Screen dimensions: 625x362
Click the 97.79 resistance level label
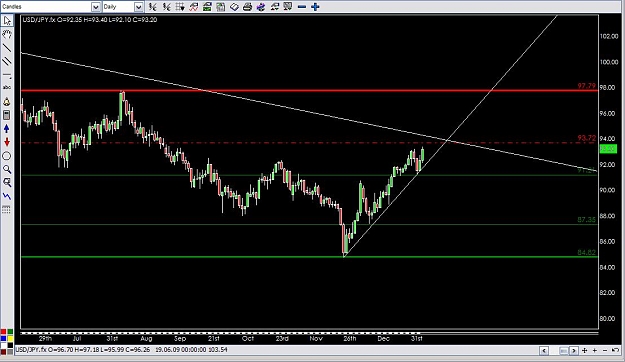pos(586,86)
